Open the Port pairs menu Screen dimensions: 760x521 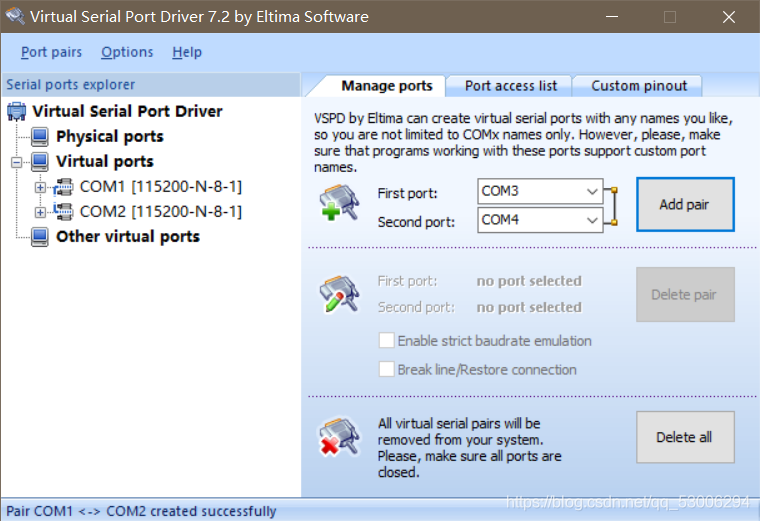pos(51,52)
